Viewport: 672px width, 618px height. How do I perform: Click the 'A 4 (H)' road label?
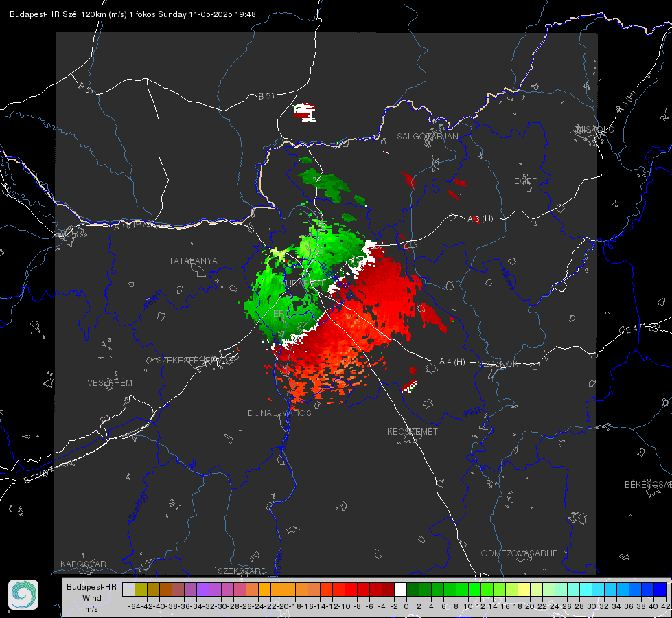452,362
